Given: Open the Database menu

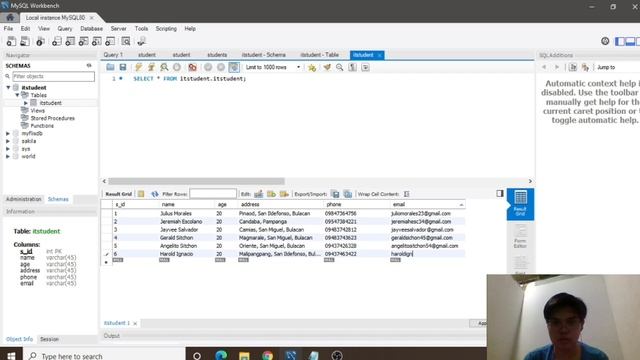Looking at the screenshot, I should (x=91, y=29).
